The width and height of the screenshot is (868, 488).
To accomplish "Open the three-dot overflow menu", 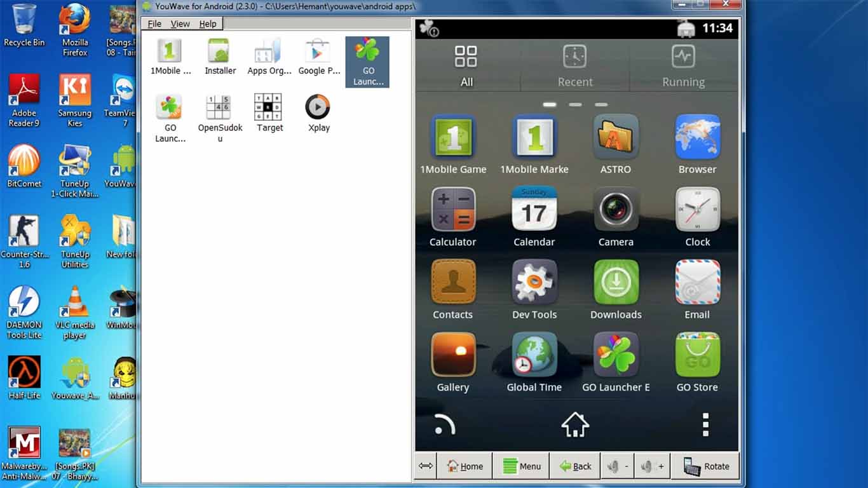I will [705, 424].
